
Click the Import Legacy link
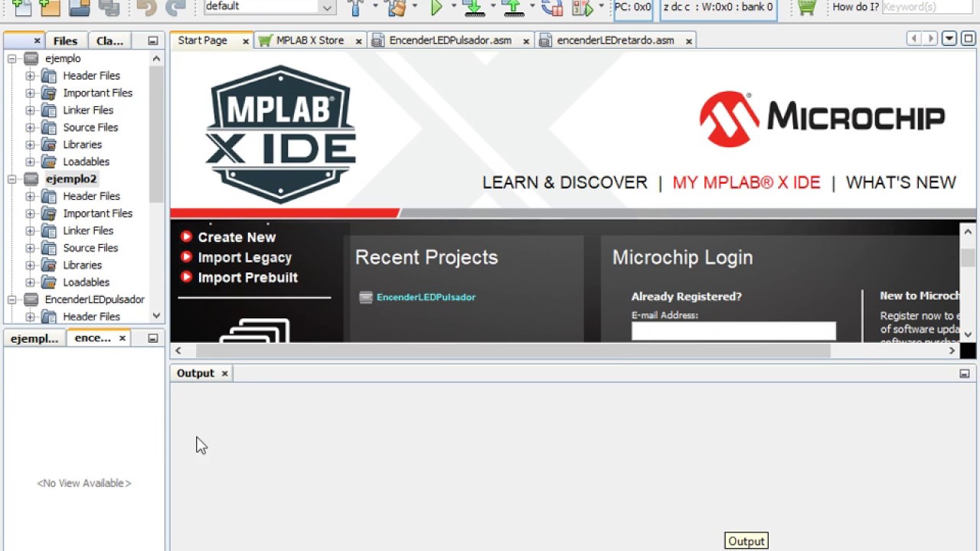[245, 257]
